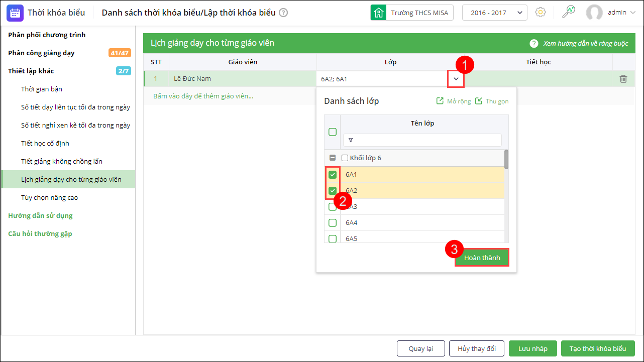Toggle the Lớp class dropdown arrow
Image resolution: width=644 pixels, height=362 pixels.
(456, 79)
